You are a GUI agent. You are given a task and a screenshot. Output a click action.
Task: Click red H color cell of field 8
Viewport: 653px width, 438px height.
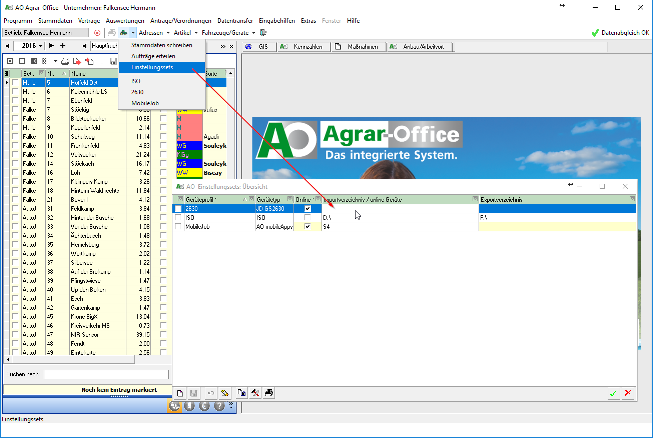coord(189,119)
